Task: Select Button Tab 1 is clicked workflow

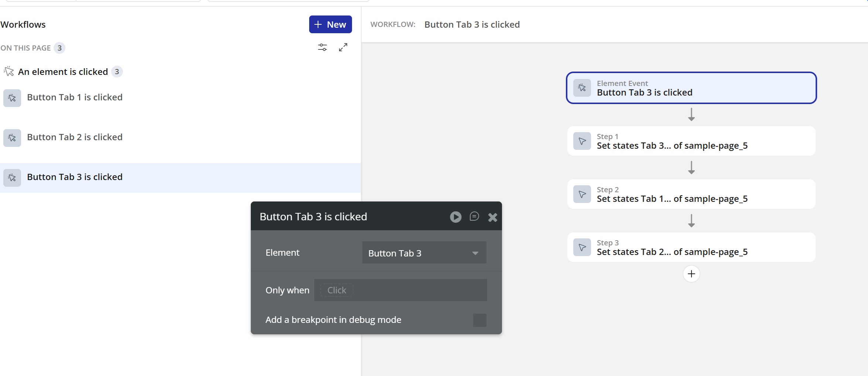Action: pyautogui.click(x=180, y=97)
